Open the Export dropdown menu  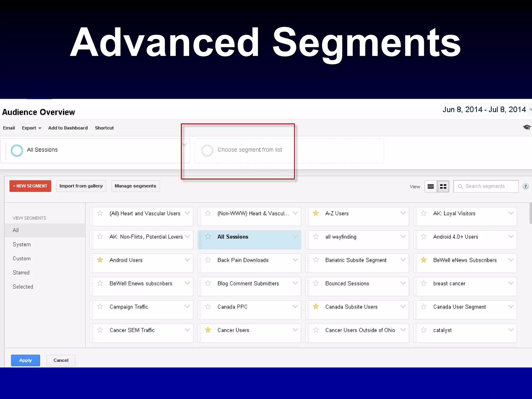pyautogui.click(x=31, y=128)
